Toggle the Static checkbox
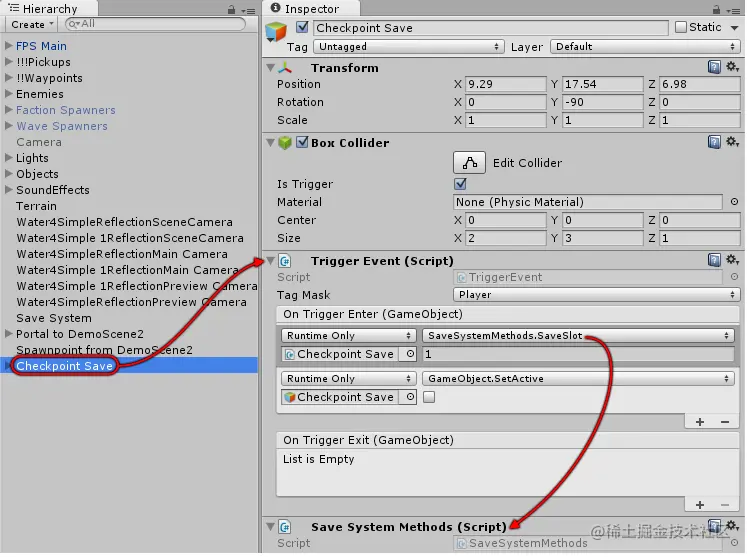This screenshot has width=747, height=557. pos(681,27)
